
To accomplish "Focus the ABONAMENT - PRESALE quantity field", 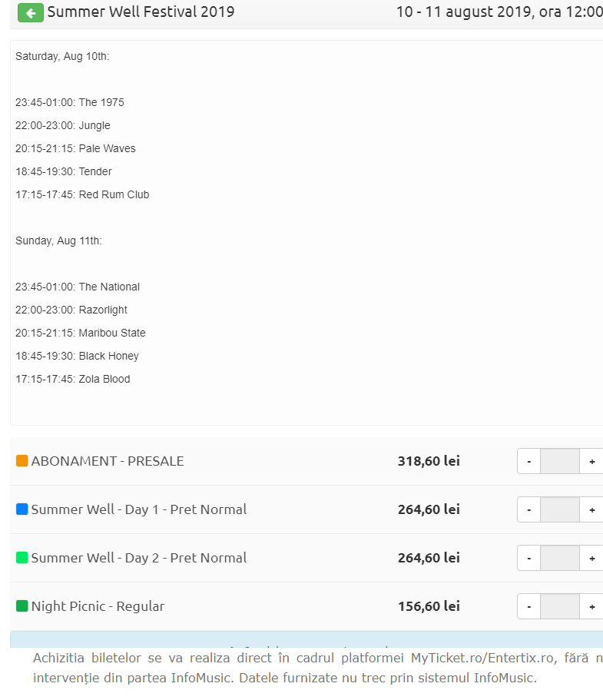I will 559,461.
